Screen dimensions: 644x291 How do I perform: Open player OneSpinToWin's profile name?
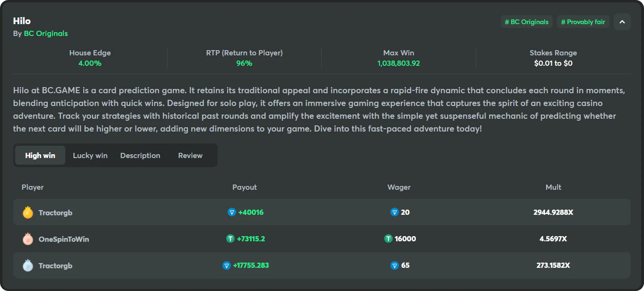click(64, 239)
